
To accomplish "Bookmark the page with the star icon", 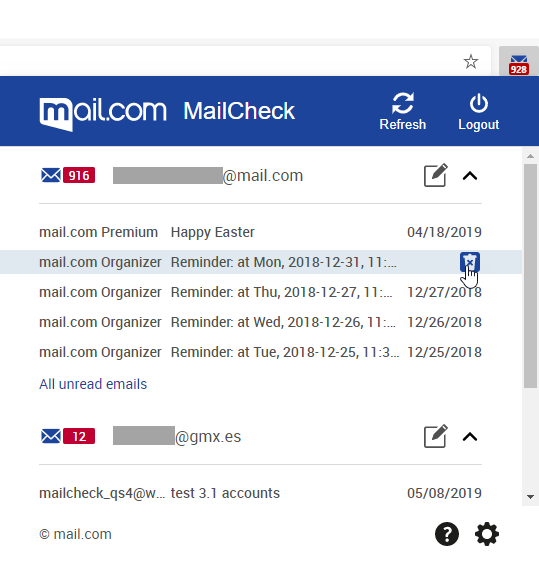I will (x=471, y=62).
